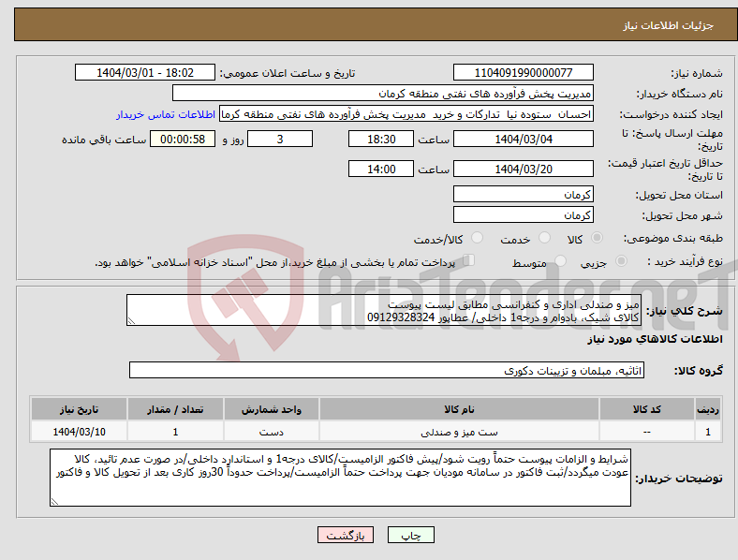Click the request creator field احسان ستوده نیا

pos(406,114)
